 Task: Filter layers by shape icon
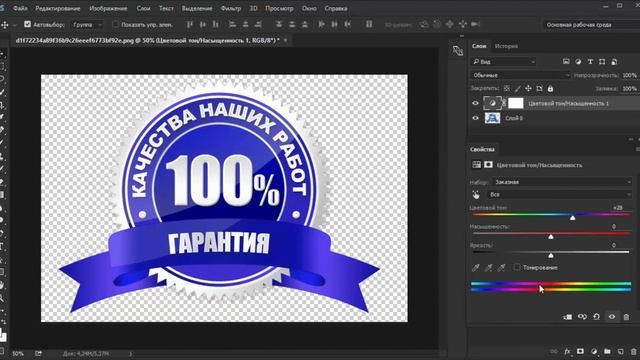click(602, 62)
